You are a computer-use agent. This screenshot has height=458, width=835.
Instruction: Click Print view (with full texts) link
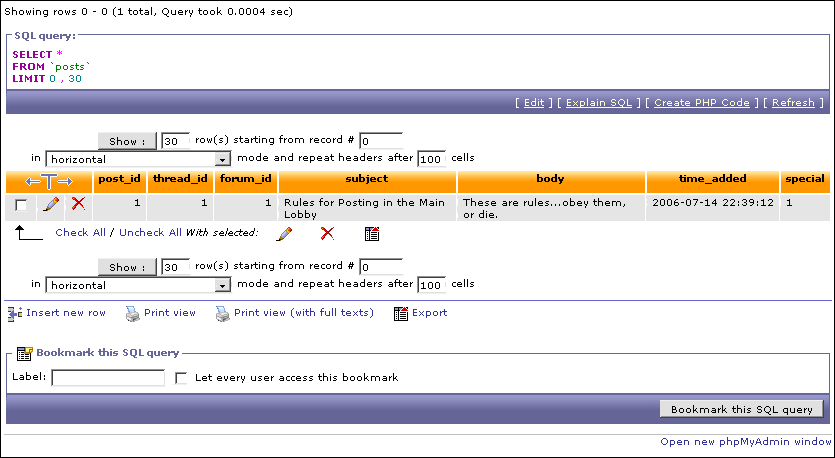(x=304, y=313)
